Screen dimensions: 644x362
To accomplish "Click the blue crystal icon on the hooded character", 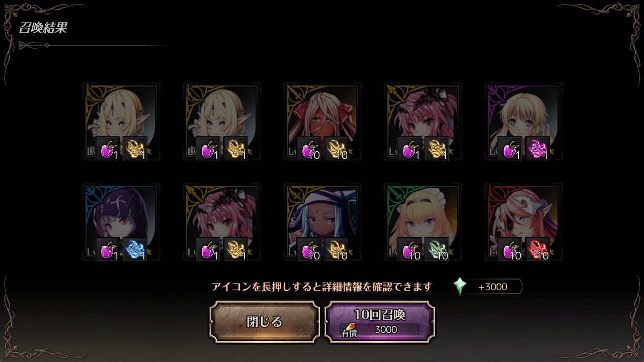I will click(135, 249).
